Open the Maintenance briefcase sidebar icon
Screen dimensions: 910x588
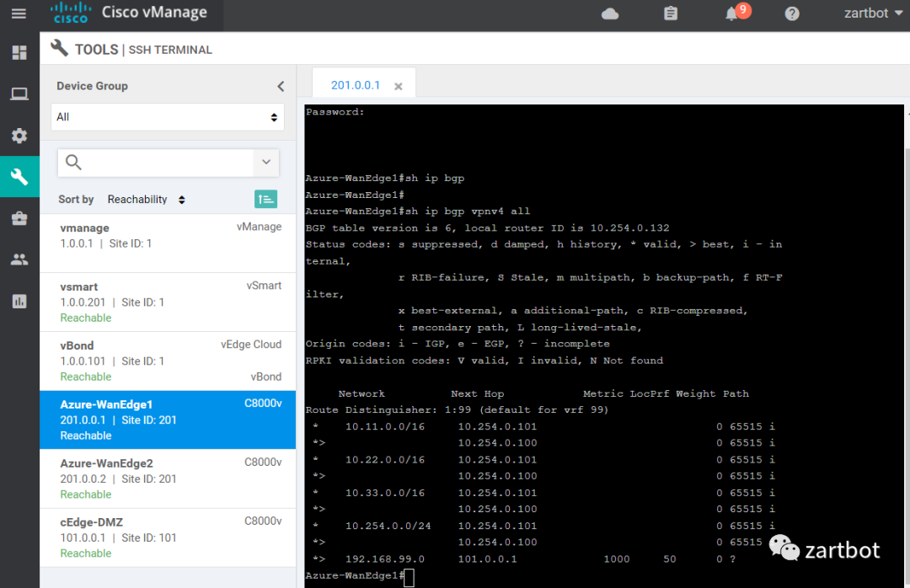(x=19, y=218)
